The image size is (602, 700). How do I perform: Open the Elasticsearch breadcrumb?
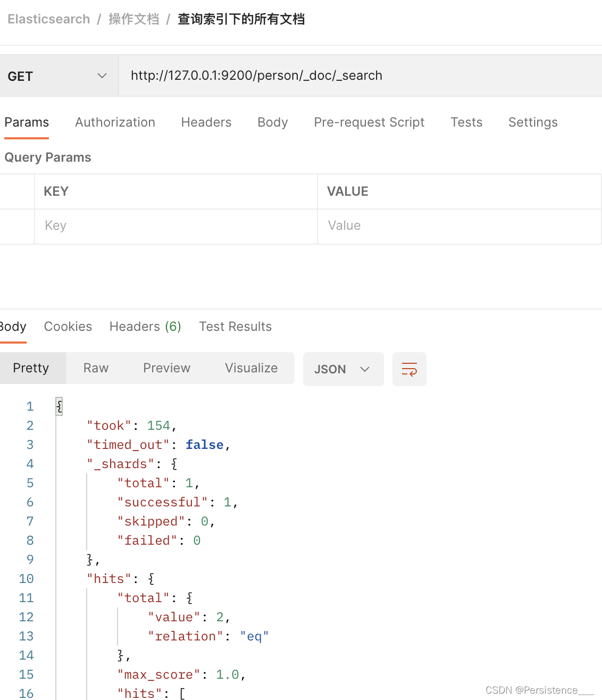point(49,19)
